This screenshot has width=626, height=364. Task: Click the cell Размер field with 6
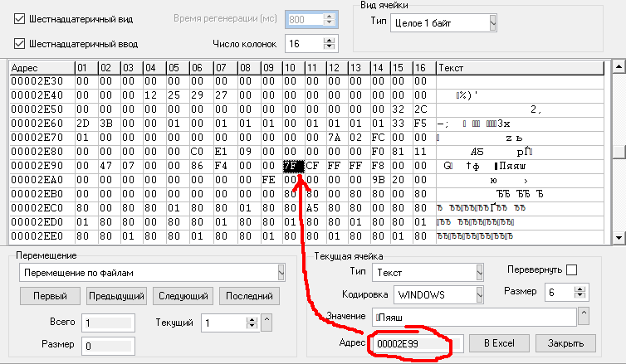pyautogui.click(x=560, y=293)
